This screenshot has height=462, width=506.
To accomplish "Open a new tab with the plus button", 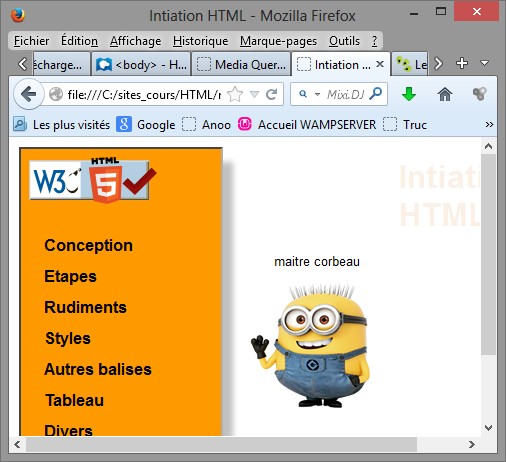I will (462, 63).
